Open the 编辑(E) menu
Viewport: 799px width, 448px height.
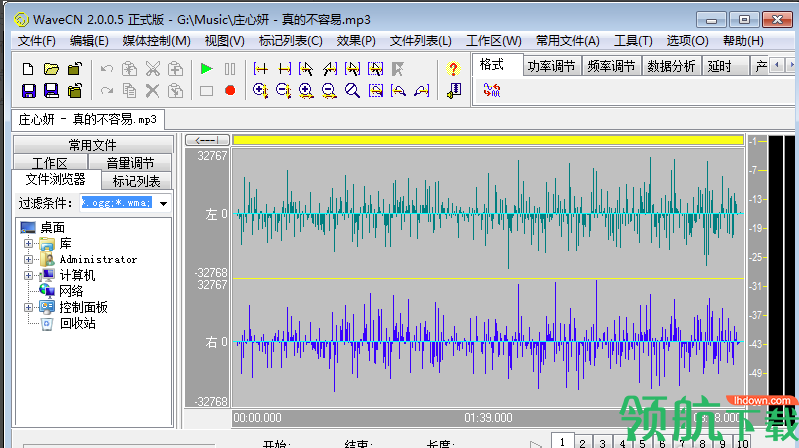pos(89,41)
